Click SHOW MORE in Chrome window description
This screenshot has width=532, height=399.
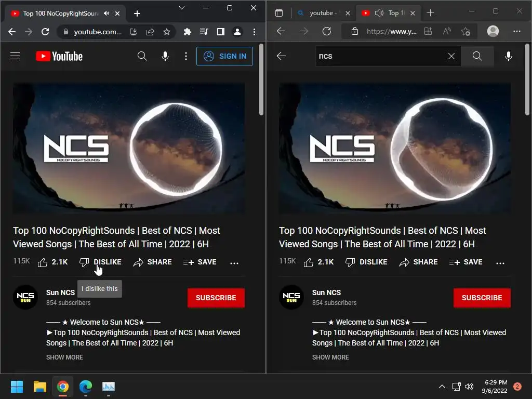click(x=64, y=357)
